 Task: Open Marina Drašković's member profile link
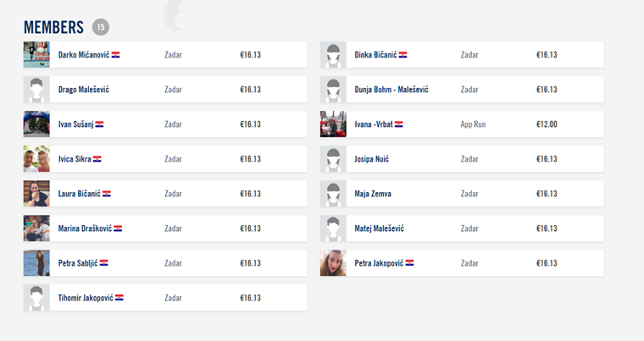(85, 228)
